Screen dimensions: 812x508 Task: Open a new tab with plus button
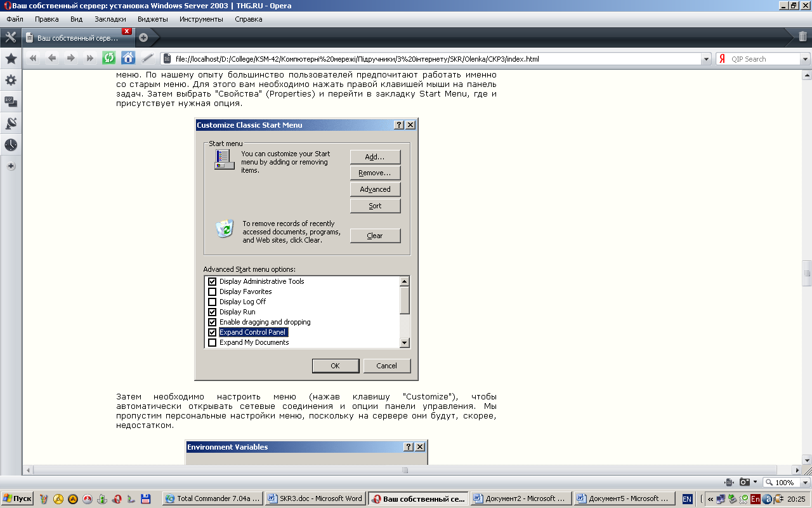tap(143, 37)
